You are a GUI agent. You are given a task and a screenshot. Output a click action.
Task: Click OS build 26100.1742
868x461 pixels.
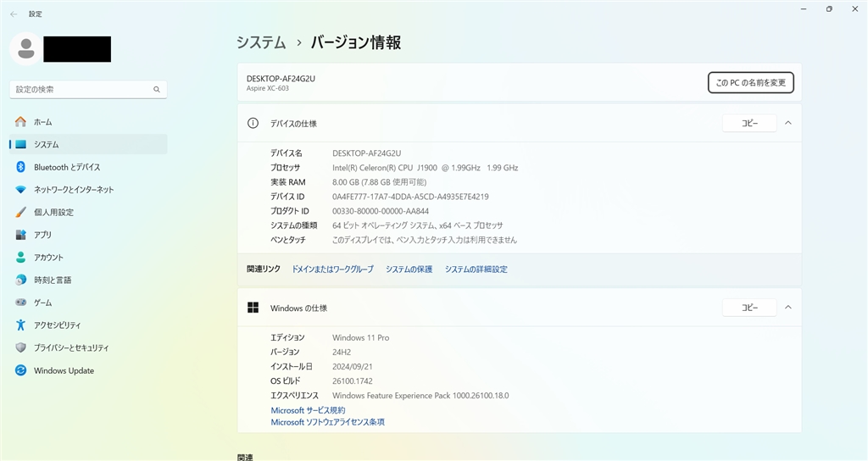tap(352, 380)
